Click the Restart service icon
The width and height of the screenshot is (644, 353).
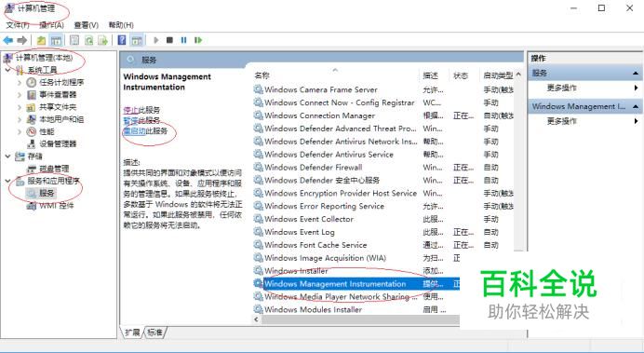(198, 40)
